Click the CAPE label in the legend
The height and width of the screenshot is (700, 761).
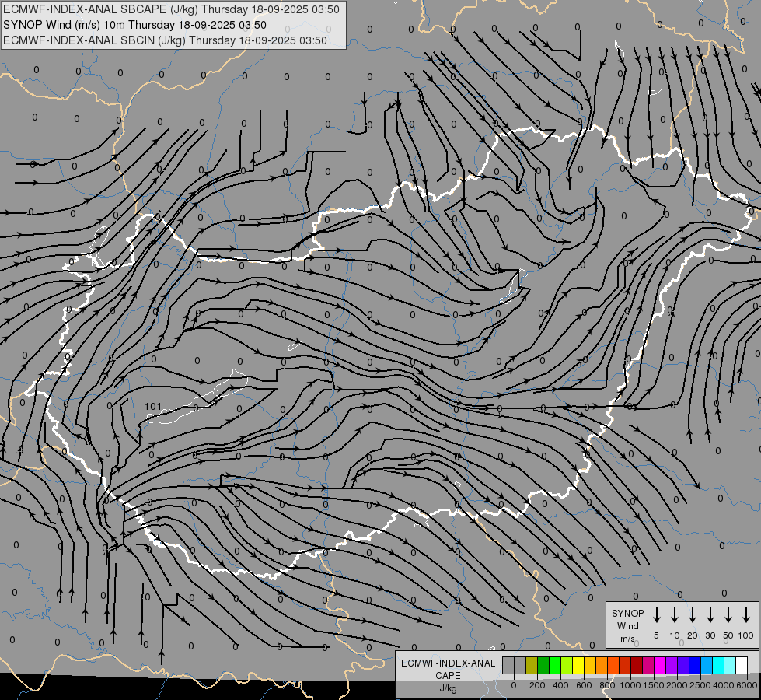(x=448, y=676)
